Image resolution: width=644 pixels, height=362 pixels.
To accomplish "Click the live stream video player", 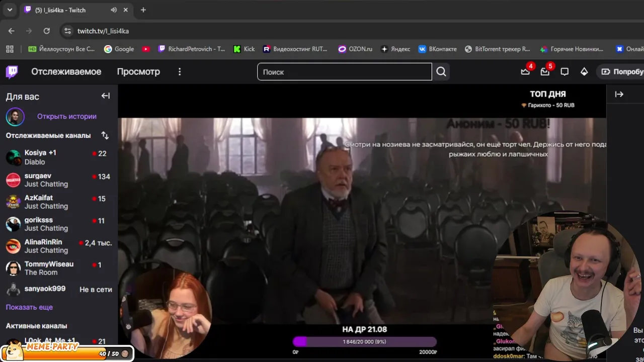I will (362, 221).
